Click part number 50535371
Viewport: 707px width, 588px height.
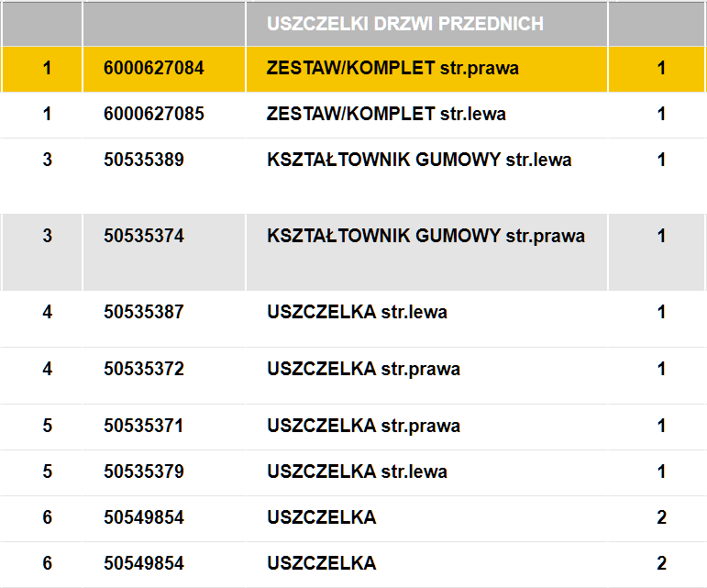tap(144, 427)
